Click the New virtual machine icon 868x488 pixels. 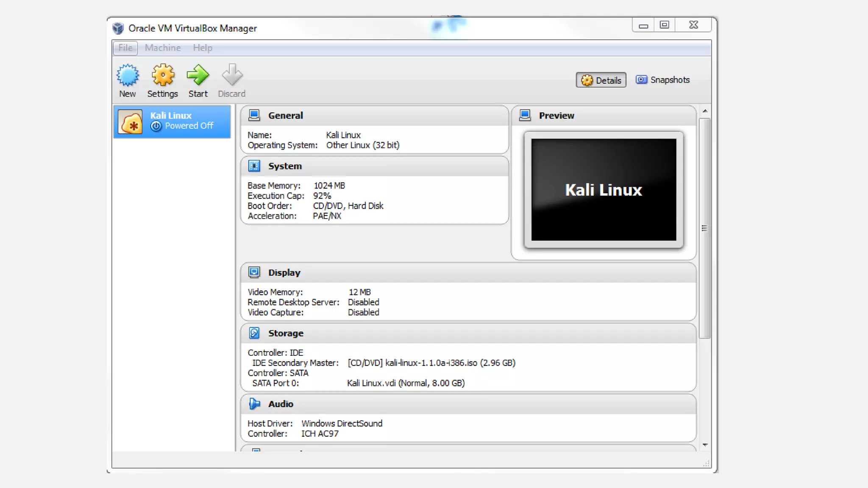coord(127,75)
